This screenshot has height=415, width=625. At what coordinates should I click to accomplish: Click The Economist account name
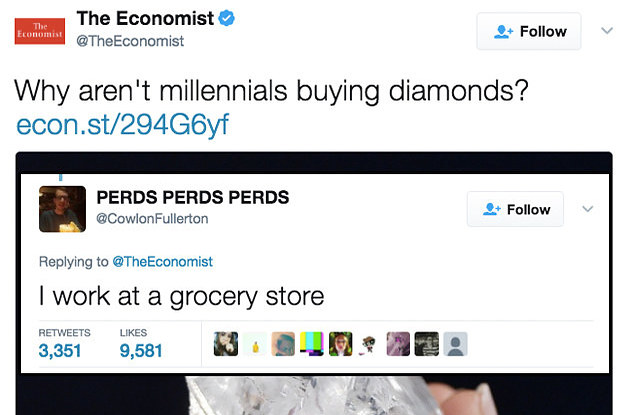tap(143, 19)
